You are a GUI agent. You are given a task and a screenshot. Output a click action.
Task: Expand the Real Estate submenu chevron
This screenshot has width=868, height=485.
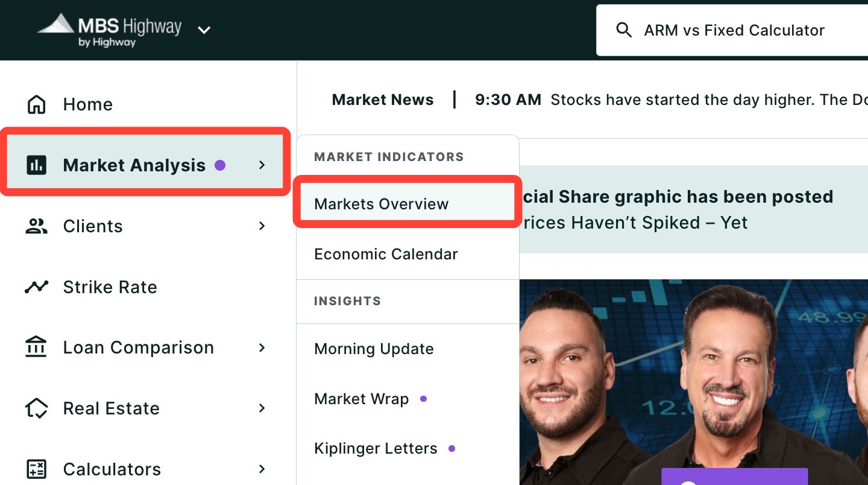262,408
